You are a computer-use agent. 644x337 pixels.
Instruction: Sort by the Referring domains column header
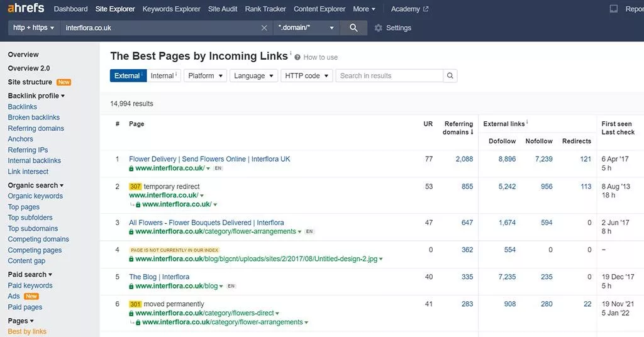[x=458, y=128]
